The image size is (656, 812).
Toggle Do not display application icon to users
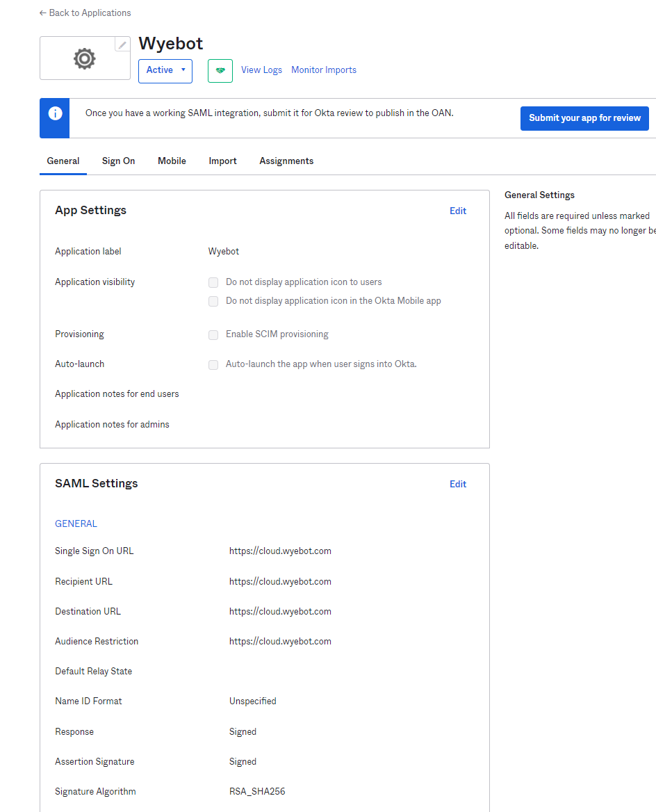coord(213,282)
